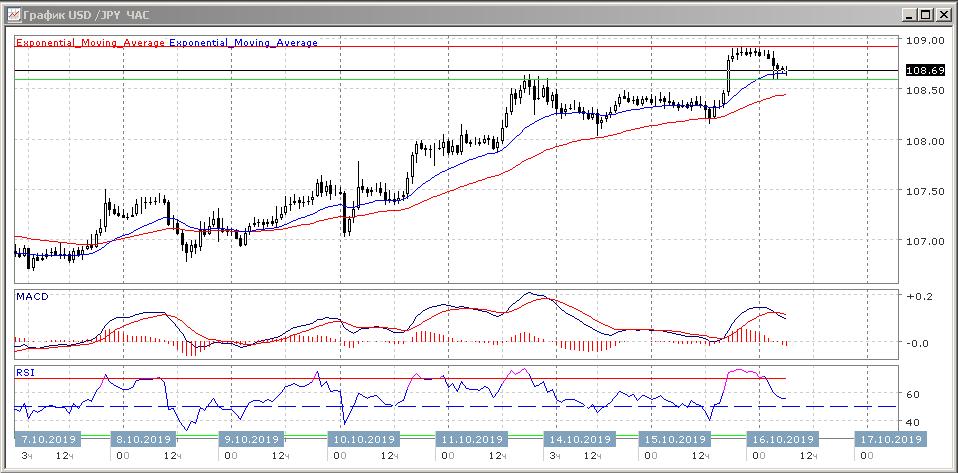Click the 16.10.2019 date marker
958x473 pixels.
[783, 439]
